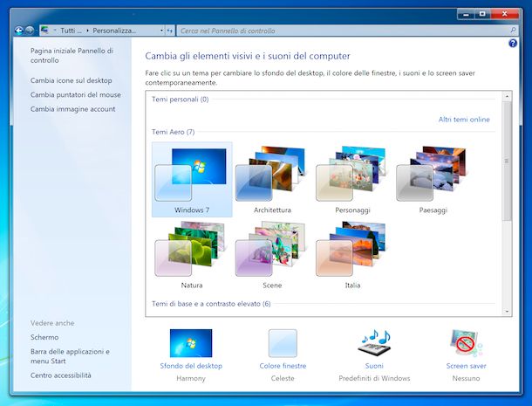Open Cambia icone sul desktop
The width and height of the screenshot is (532, 406).
tap(72, 80)
